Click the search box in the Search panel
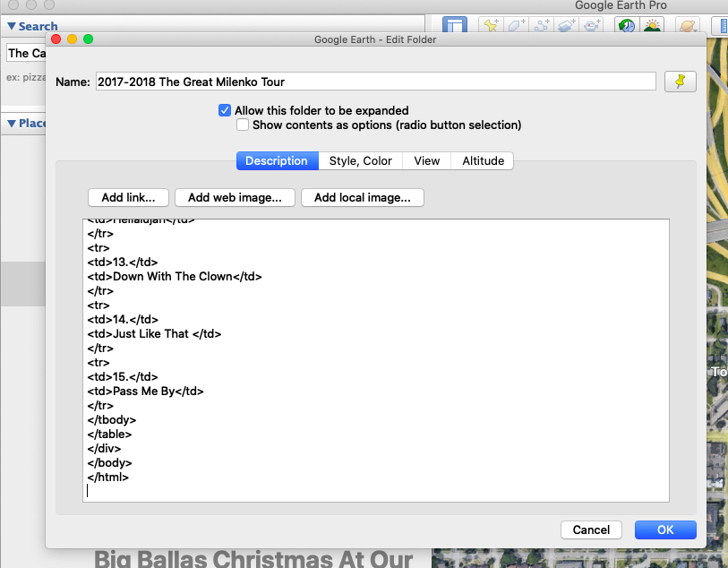 (x=26, y=53)
